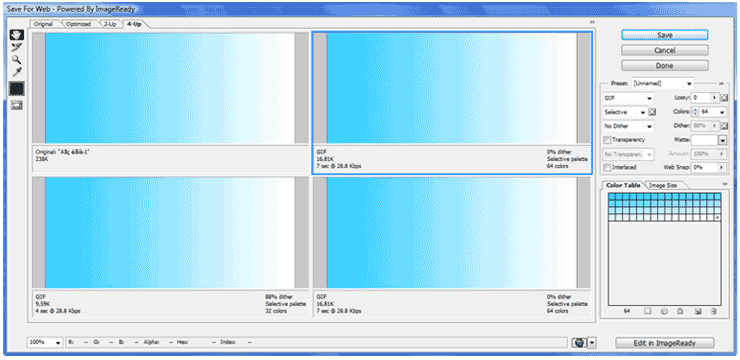The width and height of the screenshot is (740, 360).
Task: Open the Image Size tab
Action: pos(663,185)
